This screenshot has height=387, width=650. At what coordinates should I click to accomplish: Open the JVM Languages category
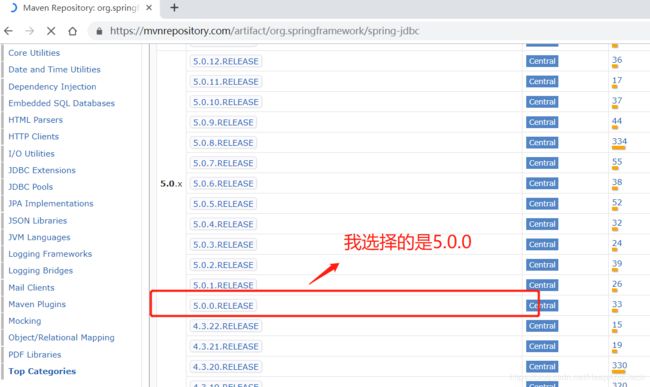39,237
